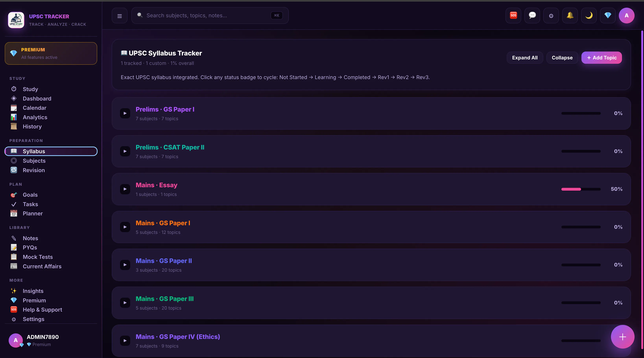
Task: Open Settings in the sidebar
Action: click(x=51, y=319)
